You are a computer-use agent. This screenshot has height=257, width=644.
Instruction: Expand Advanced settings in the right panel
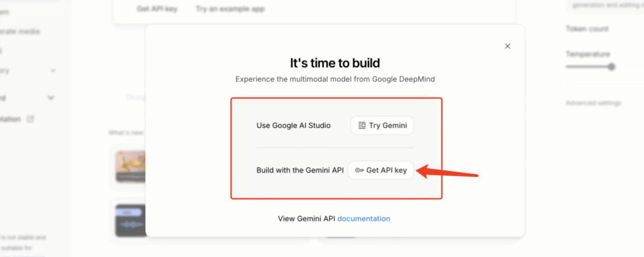[593, 102]
